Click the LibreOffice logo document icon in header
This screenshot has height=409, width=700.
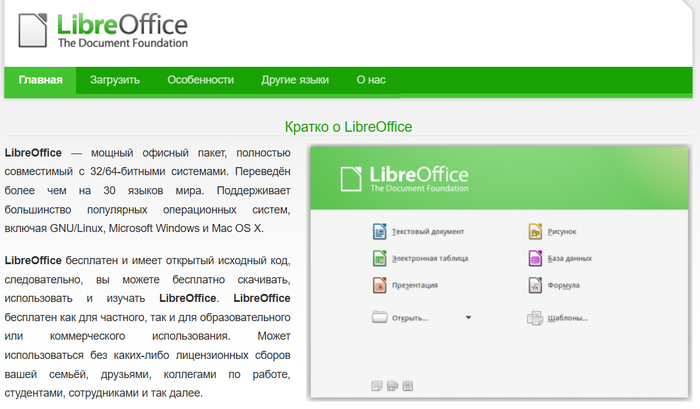click(33, 30)
